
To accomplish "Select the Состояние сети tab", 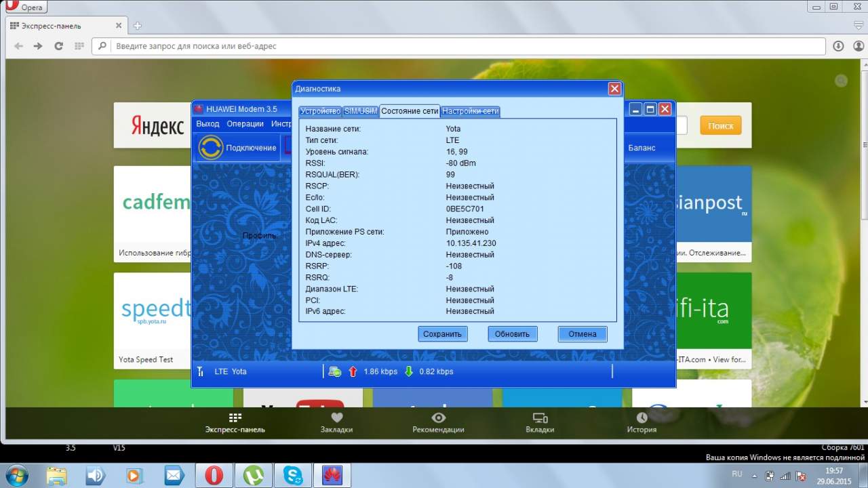I will 410,110.
